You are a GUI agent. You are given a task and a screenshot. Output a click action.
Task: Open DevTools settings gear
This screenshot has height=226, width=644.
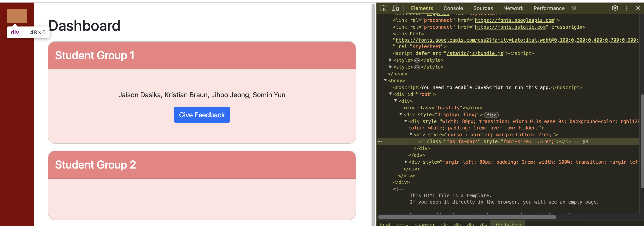(615, 8)
